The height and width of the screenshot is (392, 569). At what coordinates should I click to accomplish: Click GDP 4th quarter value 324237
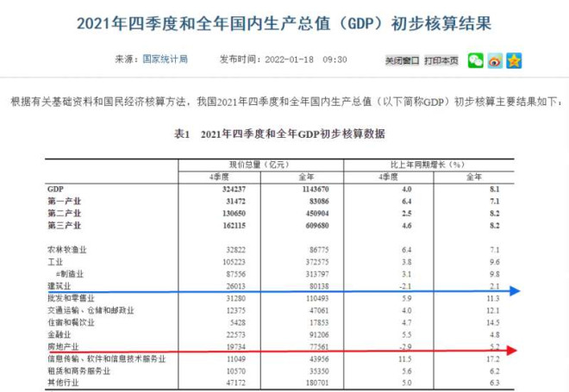pyautogui.click(x=234, y=189)
